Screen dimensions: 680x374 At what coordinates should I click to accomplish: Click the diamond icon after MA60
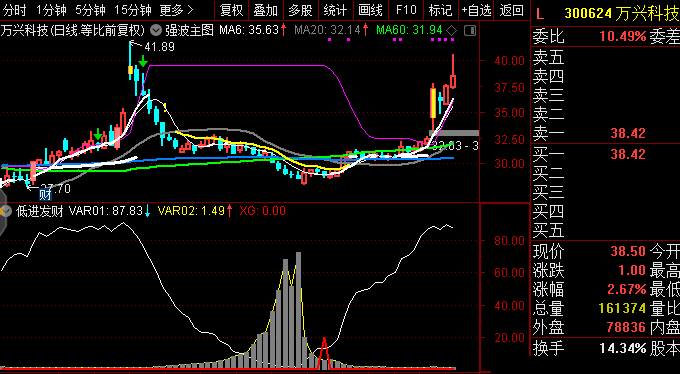[x=451, y=30]
